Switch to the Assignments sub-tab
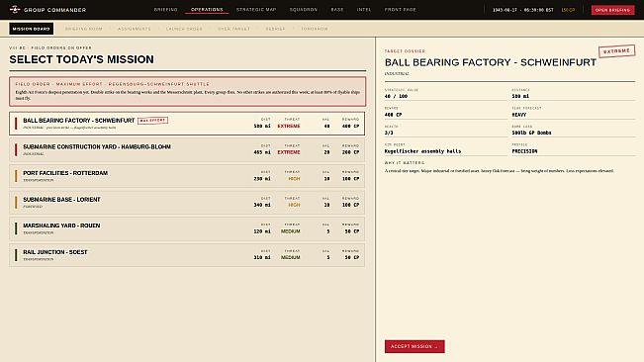The image size is (644, 362). point(135,29)
